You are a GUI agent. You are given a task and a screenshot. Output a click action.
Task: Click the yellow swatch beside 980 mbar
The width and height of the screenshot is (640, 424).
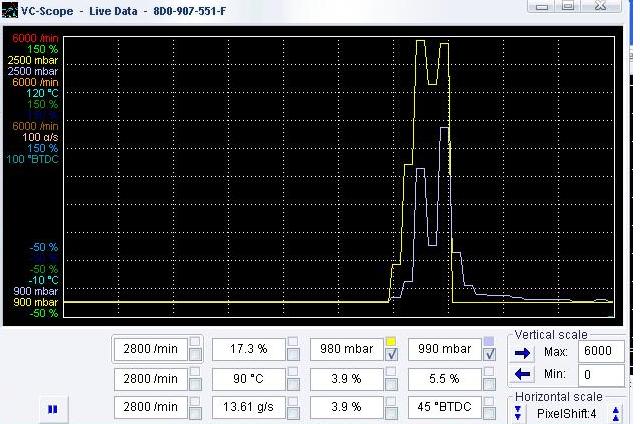click(392, 341)
